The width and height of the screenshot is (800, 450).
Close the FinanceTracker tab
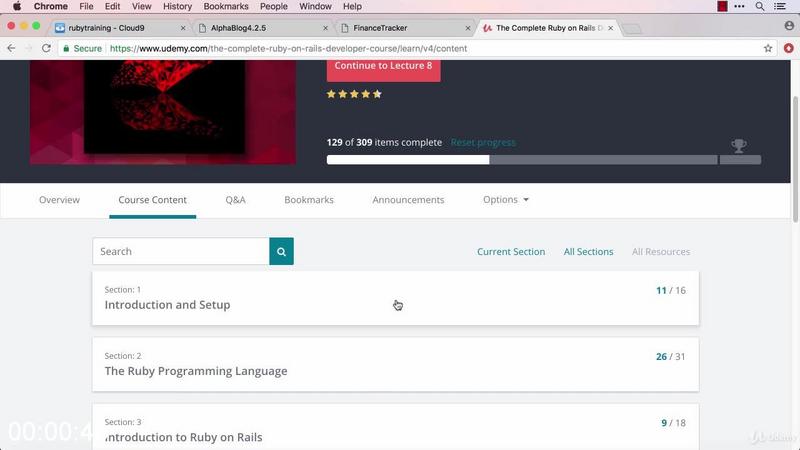coord(468,28)
